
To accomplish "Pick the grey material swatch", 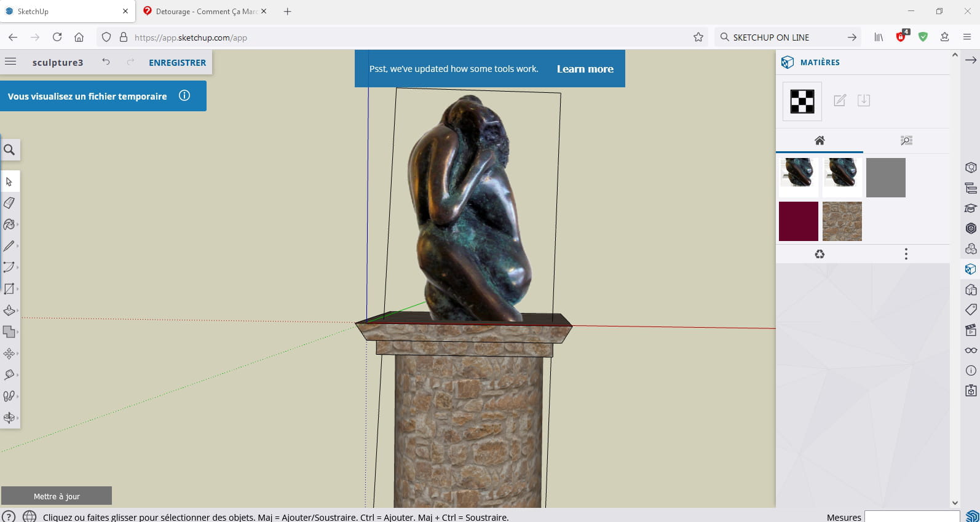I will click(x=885, y=178).
